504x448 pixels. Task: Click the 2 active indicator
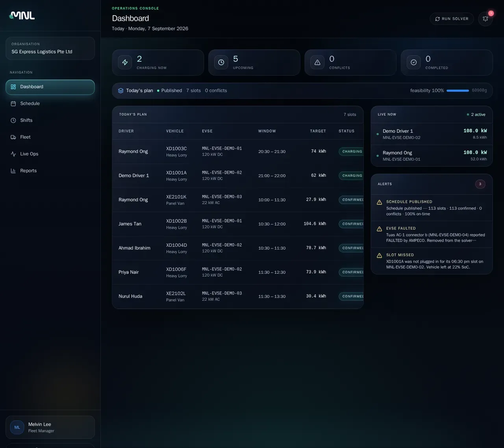pos(476,115)
